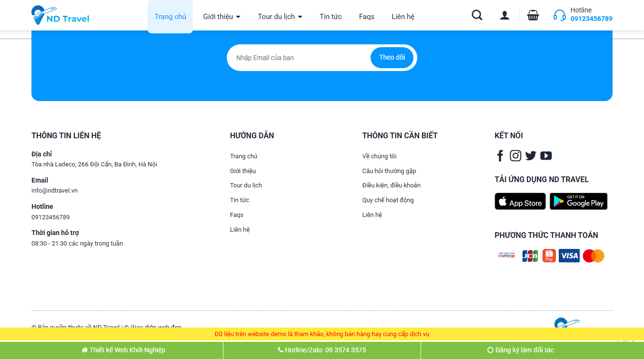Call the header hotline 09123456789
This screenshot has width=644, height=359.
[591, 19]
